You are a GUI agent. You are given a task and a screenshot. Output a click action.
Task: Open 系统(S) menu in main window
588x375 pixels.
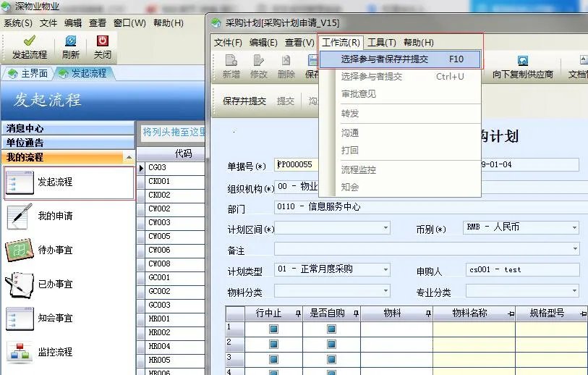(17, 23)
